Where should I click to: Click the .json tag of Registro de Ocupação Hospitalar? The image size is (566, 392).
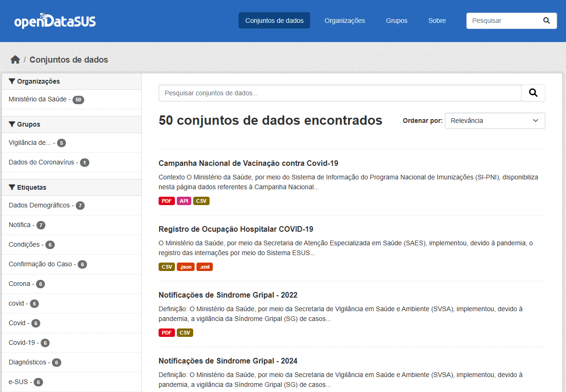[186, 267]
